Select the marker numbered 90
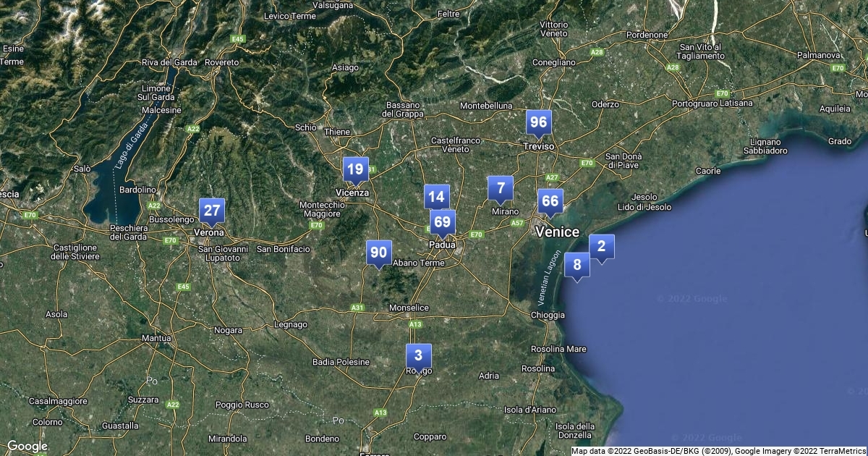The height and width of the screenshot is (456, 868). pos(378,253)
